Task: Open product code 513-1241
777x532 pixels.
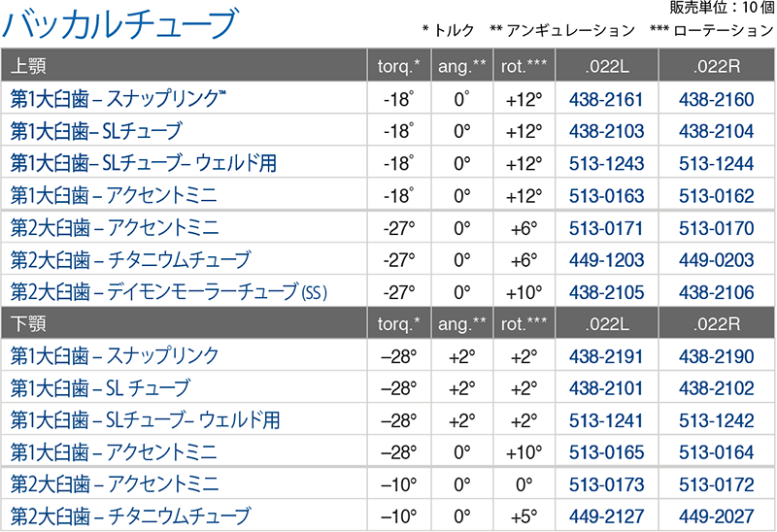Action: coord(605,420)
